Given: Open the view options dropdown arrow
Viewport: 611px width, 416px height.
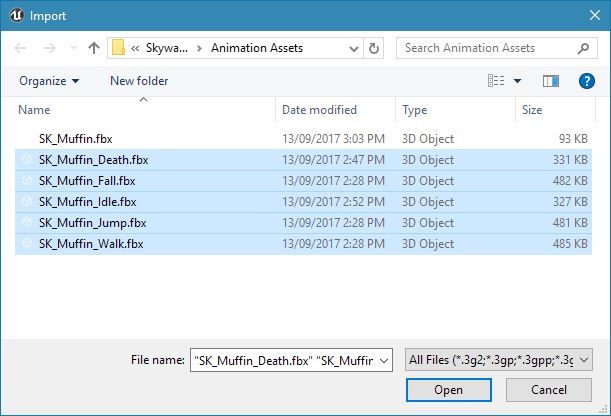Looking at the screenshot, I should tap(517, 81).
